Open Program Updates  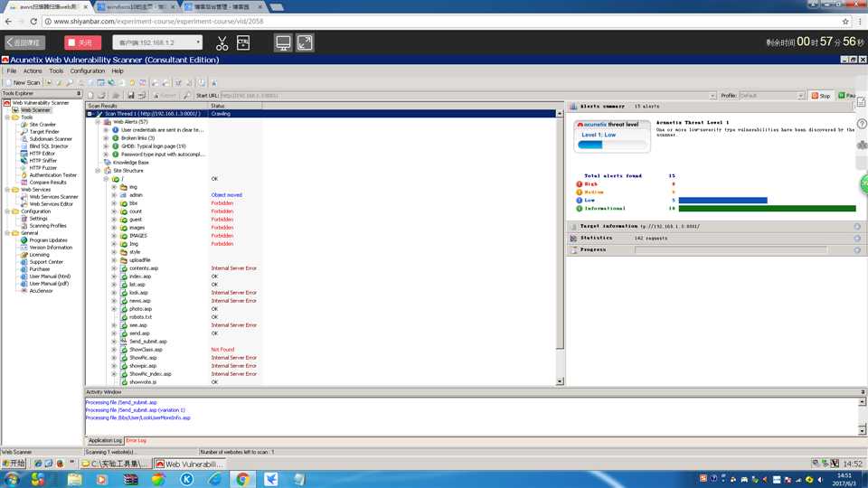(48, 240)
